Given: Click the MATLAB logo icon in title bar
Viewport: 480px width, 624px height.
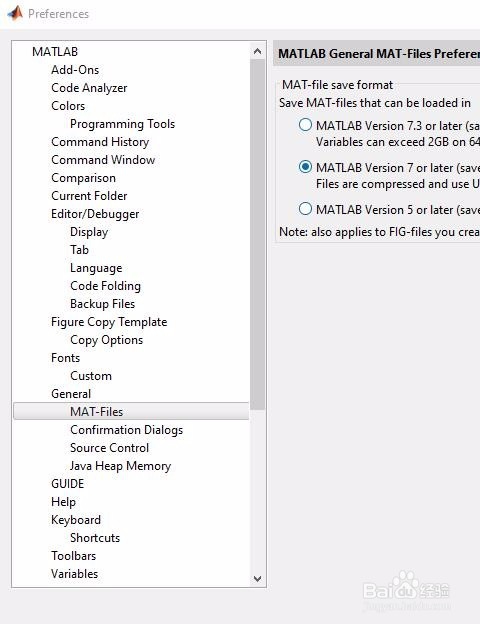Looking at the screenshot, I should [x=15, y=14].
